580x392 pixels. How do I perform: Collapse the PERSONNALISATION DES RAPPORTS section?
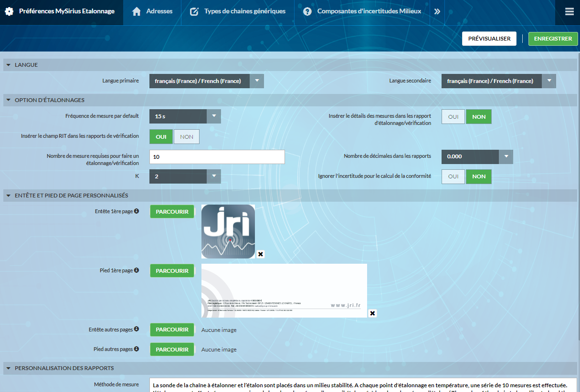click(290, 368)
